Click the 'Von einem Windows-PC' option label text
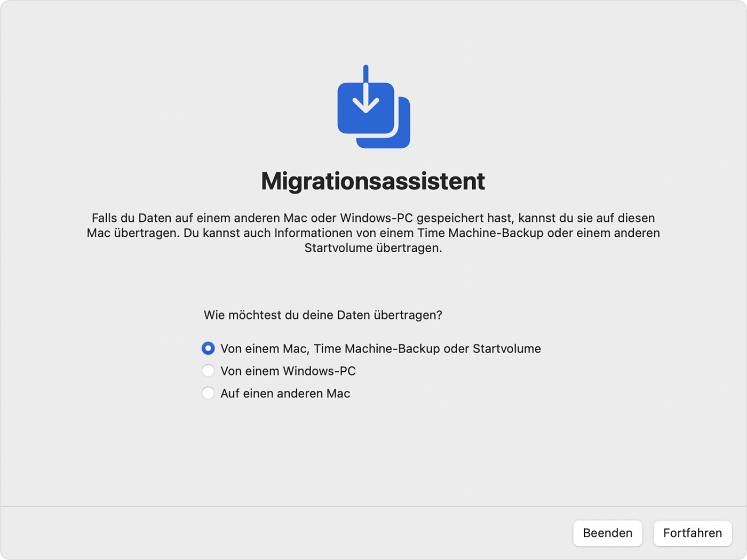Viewport: 747px width, 560px height. [x=288, y=371]
